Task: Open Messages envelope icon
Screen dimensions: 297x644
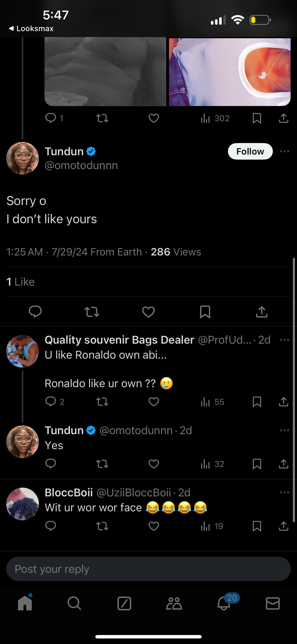Action: pyautogui.click(x=273, y=603)
